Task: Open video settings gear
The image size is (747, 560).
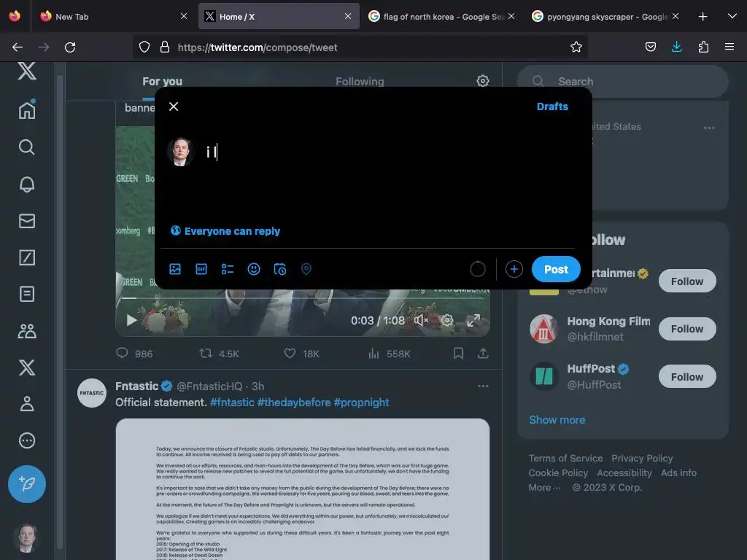Action: pyautogui.click(x=447, y=320)
